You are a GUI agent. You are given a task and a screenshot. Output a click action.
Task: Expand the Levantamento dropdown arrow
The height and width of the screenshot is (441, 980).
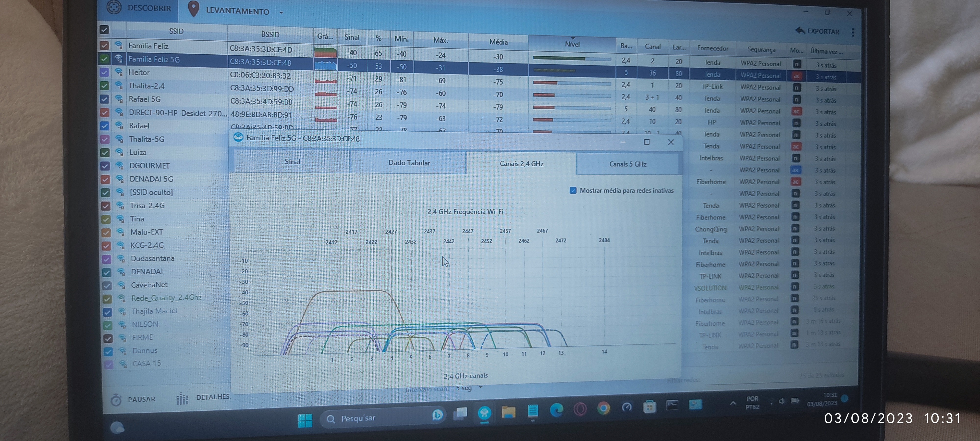click(x=281, y=12)
